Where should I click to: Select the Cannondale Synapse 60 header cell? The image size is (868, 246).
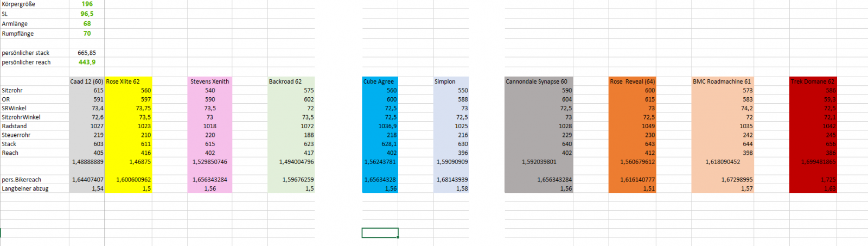tap(538, 81)
